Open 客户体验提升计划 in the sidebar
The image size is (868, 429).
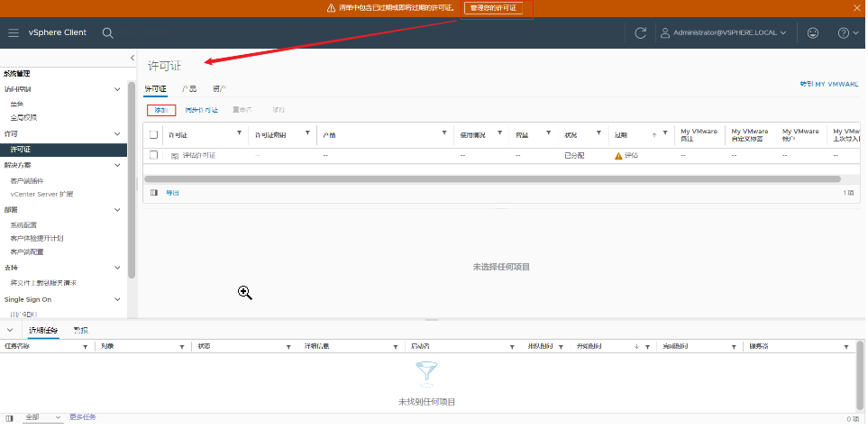(37, 239)
